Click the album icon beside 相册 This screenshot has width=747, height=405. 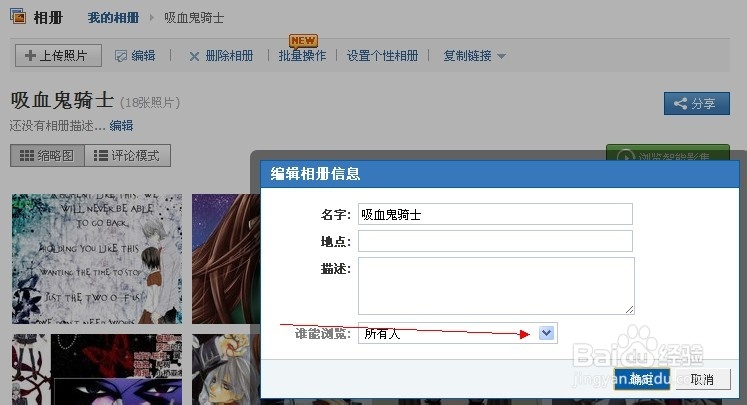click(18, 17)
